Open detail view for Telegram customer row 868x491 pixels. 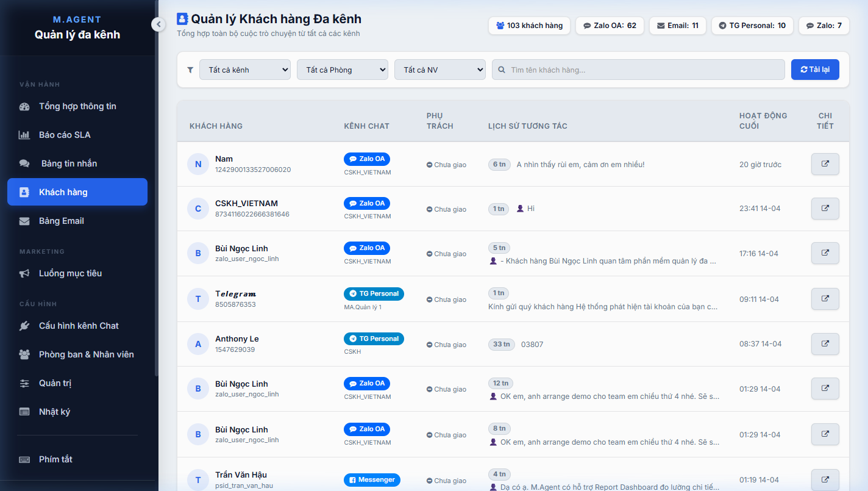tap(825, 299)
